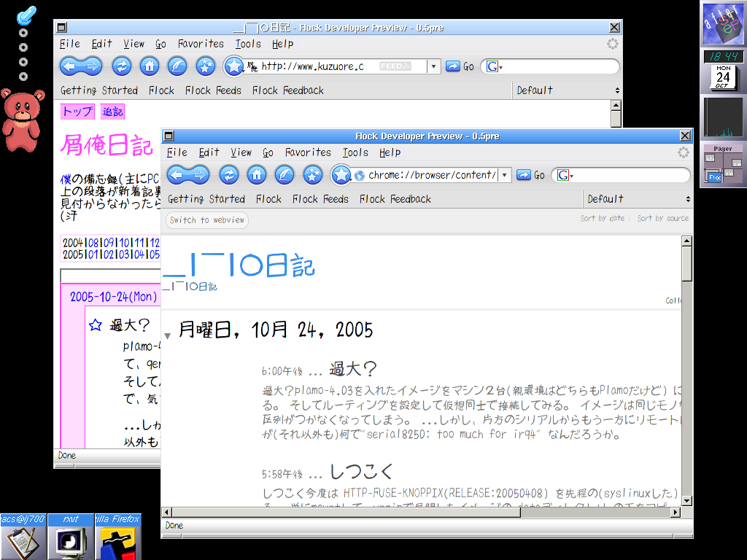The image size is (747, 560).
Task: Click the Go text button in the front window
Action: (539, 175)
